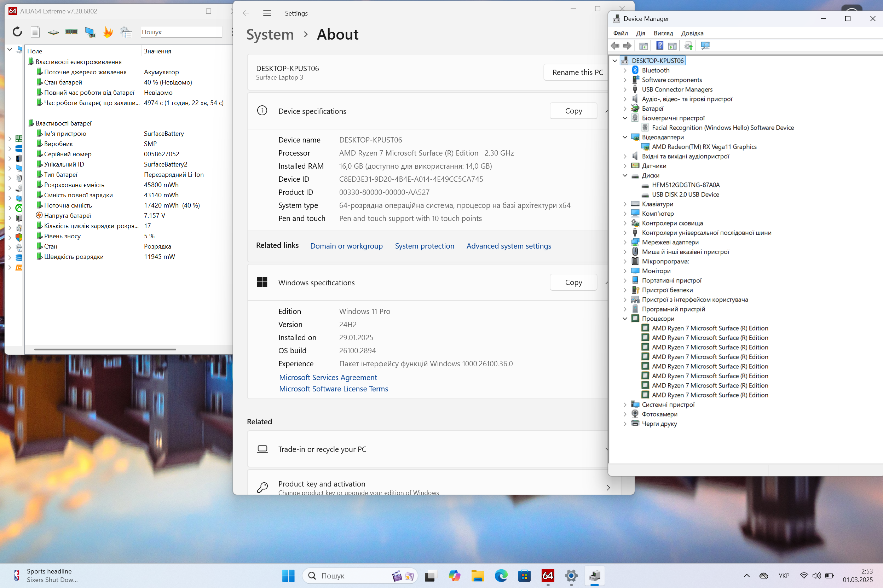The height and width of the screenshot is (588, 883).
Task: Select HFM512GDGTNG-87A0A disk in Device Manager
Action: pyautogui.click(x=686, y=185)
